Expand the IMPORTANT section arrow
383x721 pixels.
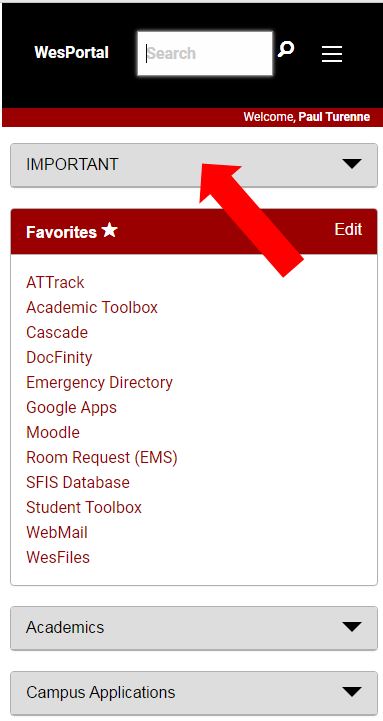tap(352, 164)
